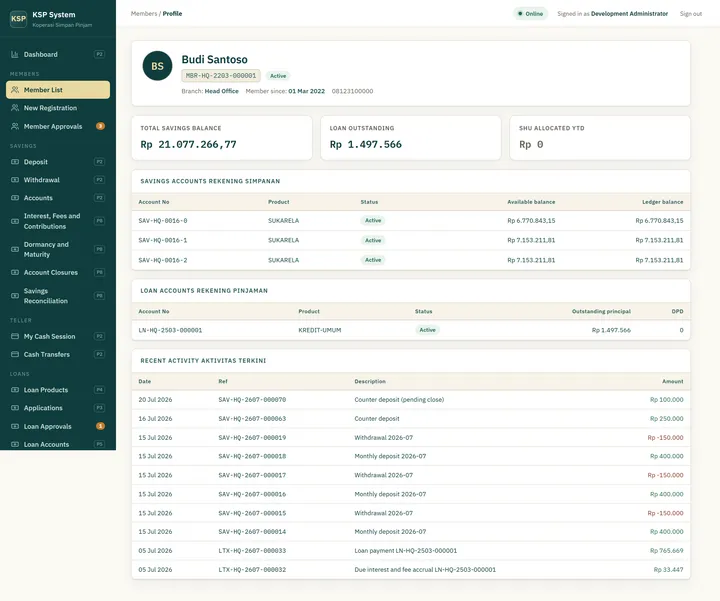This screenshot has height=601, width=720.
Task: Click the Account Closures icon
Action: pyautogui.click(x=15, y=272)
